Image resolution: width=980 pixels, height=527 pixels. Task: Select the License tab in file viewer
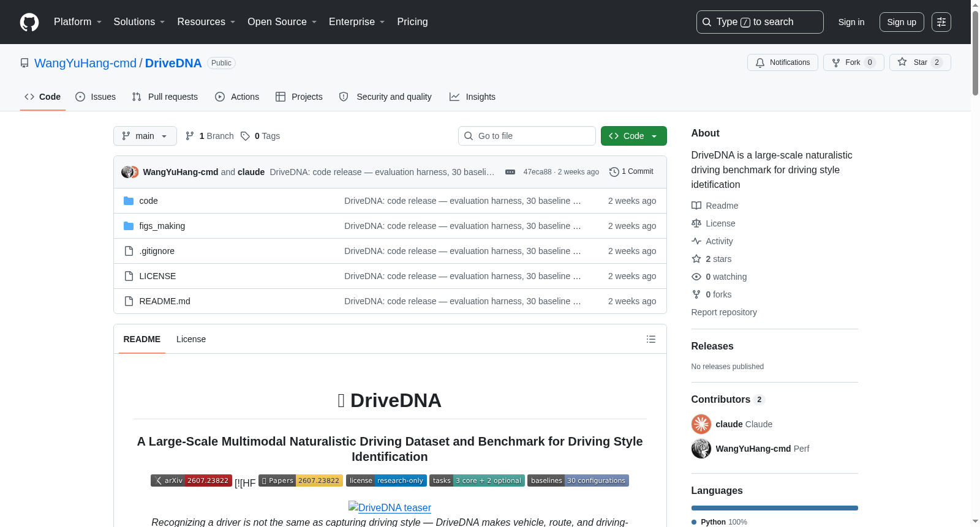(191, 339)
